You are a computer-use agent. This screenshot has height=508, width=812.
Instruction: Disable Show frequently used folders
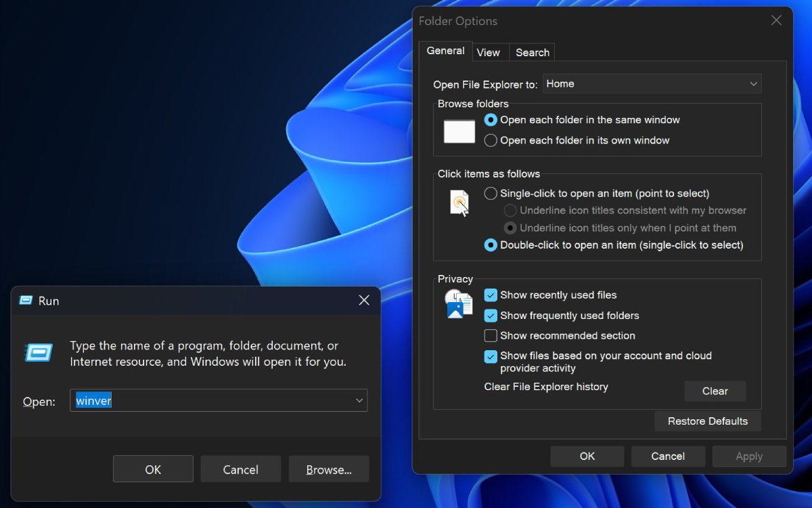[x=491, y=315]
